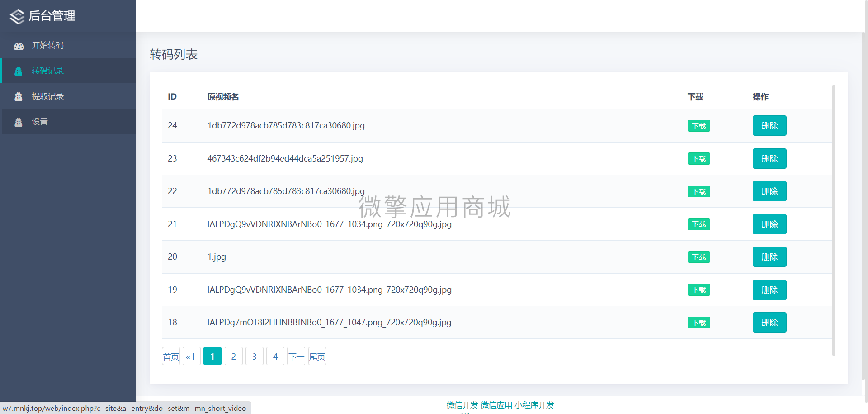This screenshot has width=868, height=414.
Task: Jump to last page via 尾页
Action: (317, 357)
